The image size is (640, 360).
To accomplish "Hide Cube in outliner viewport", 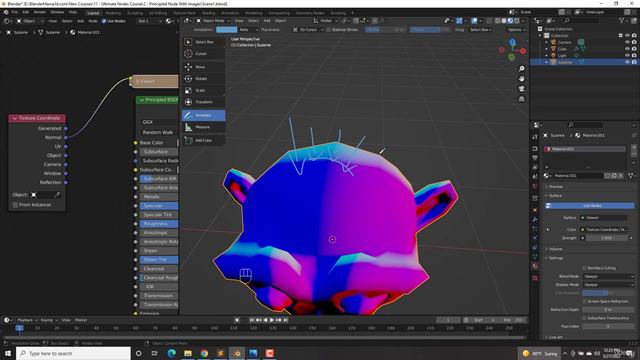I will [627, 49].
